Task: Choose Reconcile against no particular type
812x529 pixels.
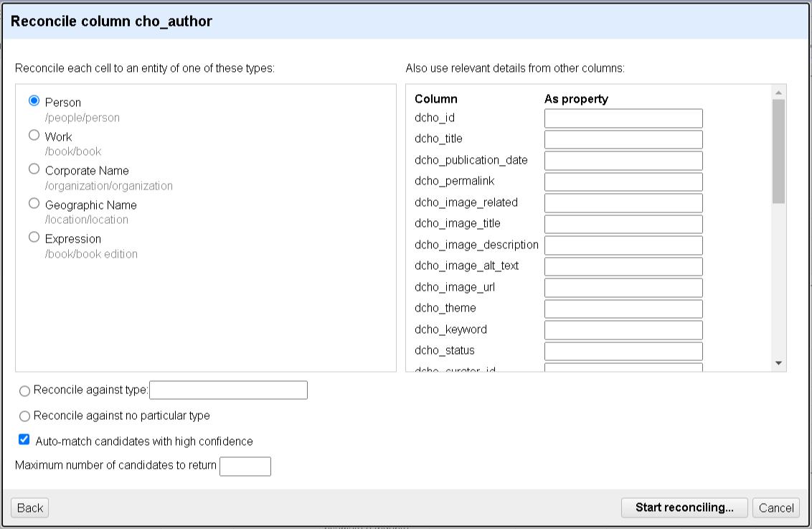Action: click(x=25, y=416)
